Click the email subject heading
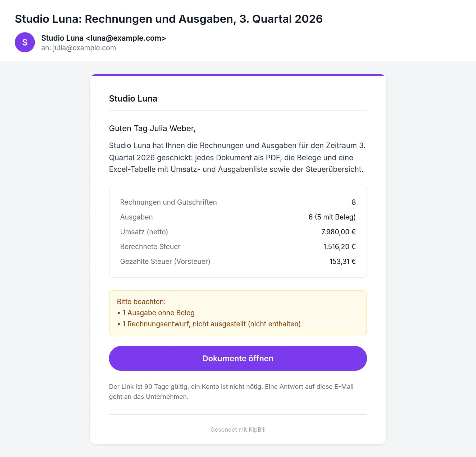The image size is (476, 457). [x=169, y=19]
